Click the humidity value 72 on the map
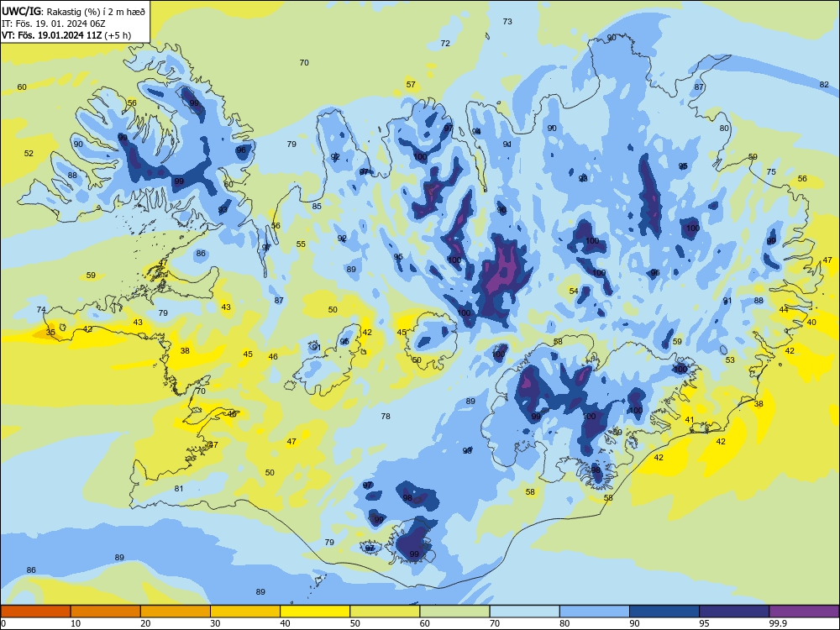The width and height of the screenshot is (840, 630). pos(445,44)
